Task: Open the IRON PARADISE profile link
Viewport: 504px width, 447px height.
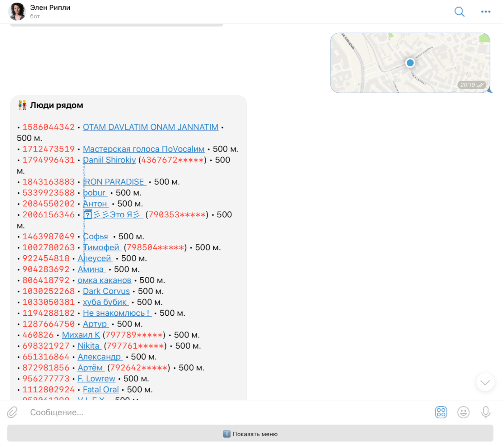Action: (114, 182)
